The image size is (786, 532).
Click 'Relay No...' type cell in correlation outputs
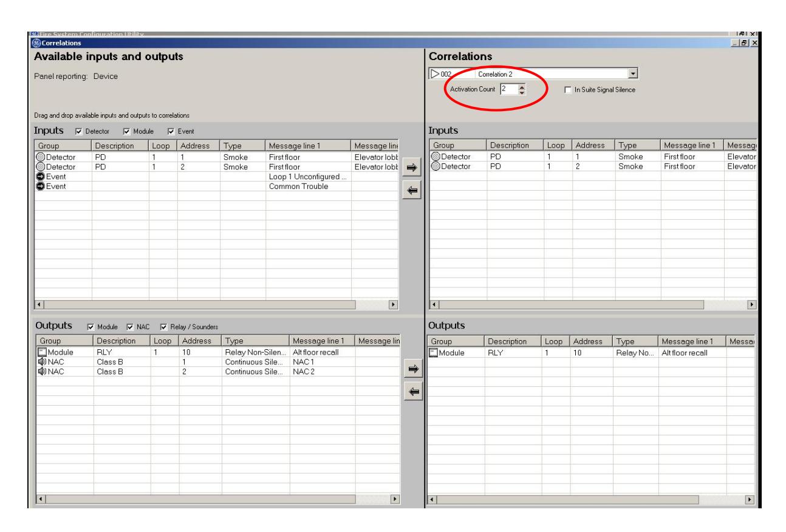coord(635,353)
